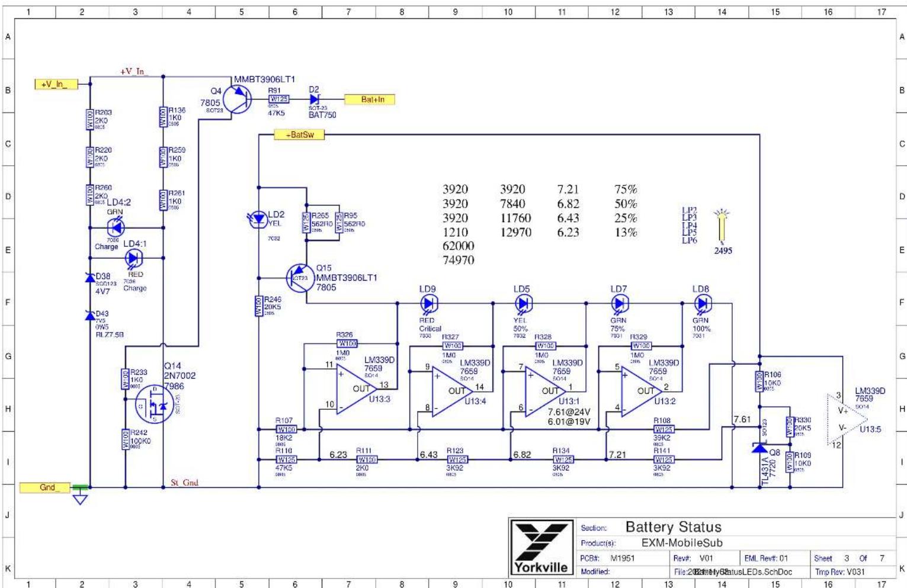This screenshot has width=907, height=588.
Task: Select the U13:3 comparator triangle
Action: 357,390
